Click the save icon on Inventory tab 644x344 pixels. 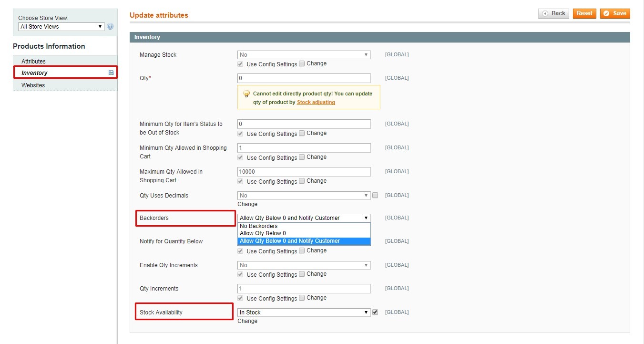tap(111, 73)
